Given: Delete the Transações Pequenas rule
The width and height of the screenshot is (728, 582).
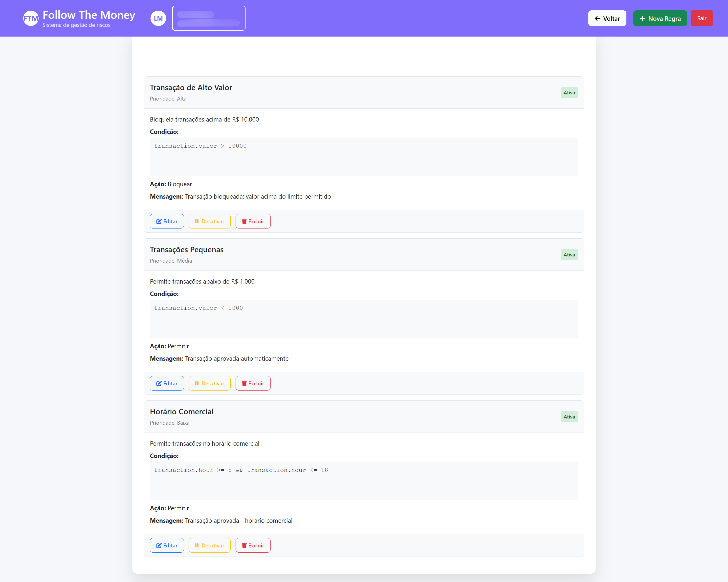Looking at the screenshot, I should tap(253, 383).
